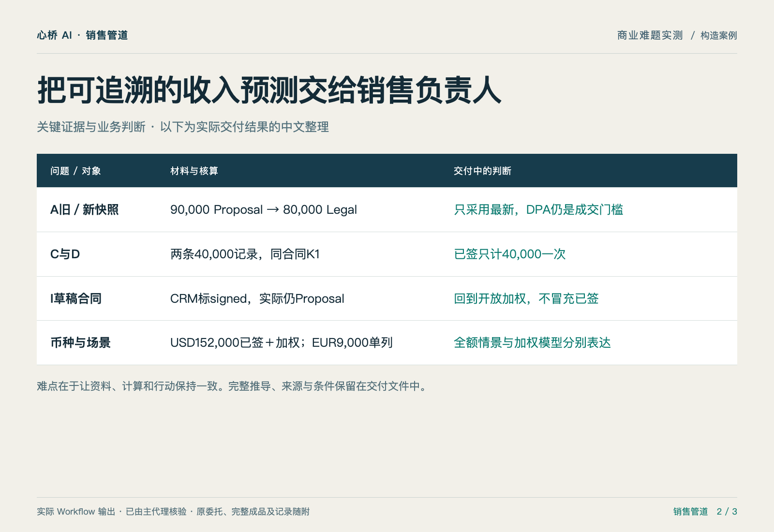
Task: Click the 商业难题实测 label at top right
Action: [650, 35]
